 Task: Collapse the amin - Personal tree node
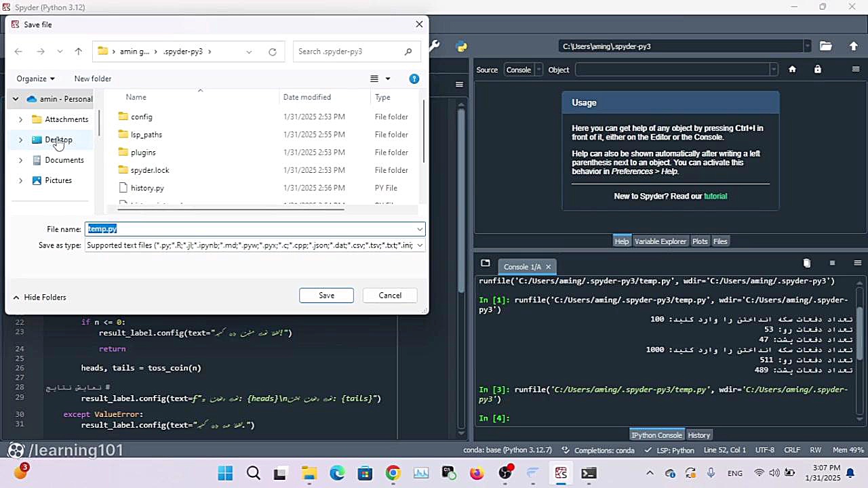[15, 99]
